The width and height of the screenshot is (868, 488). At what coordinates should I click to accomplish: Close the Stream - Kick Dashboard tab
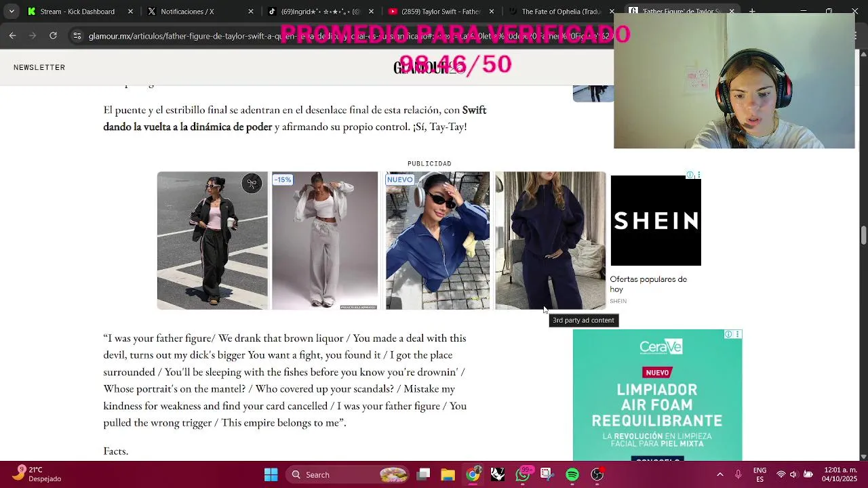point(130,12)
